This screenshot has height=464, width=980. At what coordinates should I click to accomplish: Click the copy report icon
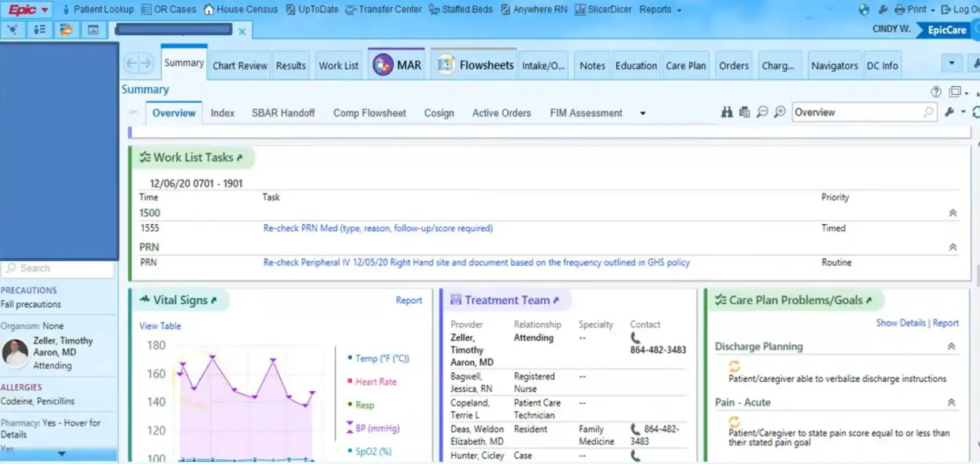744,112
